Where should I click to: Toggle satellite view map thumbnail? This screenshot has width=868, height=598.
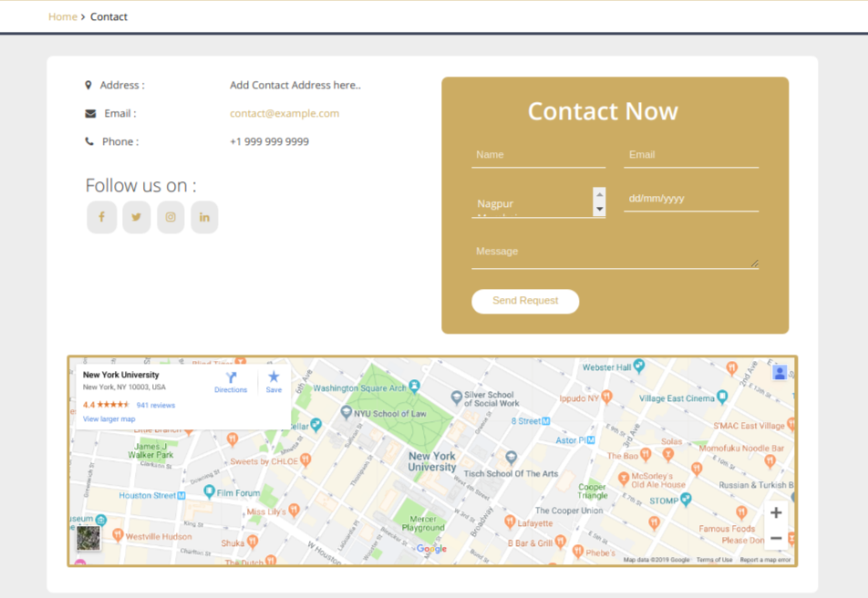(x=88, y=538)
